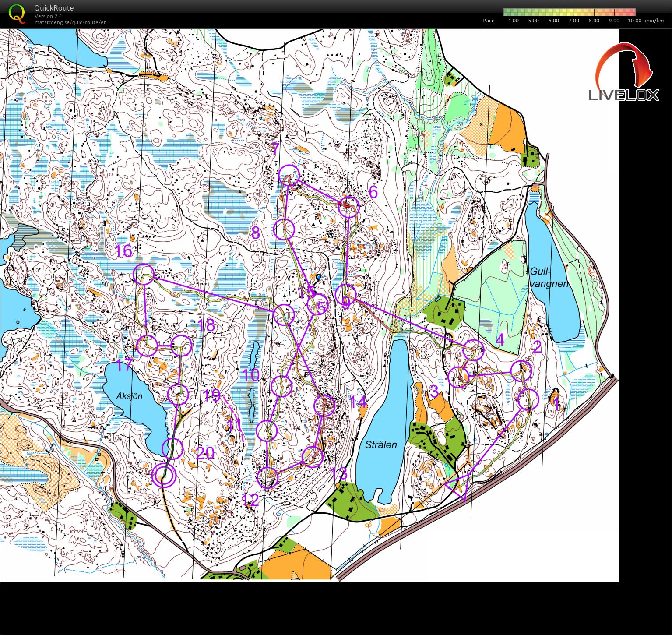Click the 8:00 pace label
The height and width of the screenshot is (635, 672).
[594, 21]
